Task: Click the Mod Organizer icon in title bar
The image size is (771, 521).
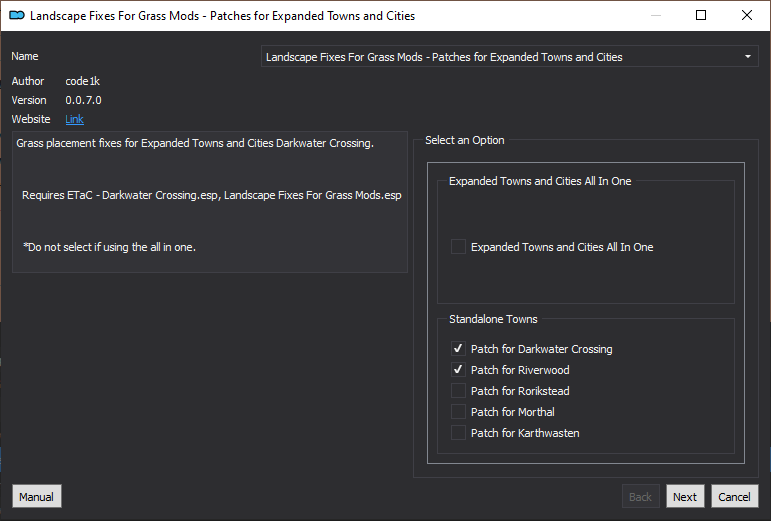Action: [17, 16]
